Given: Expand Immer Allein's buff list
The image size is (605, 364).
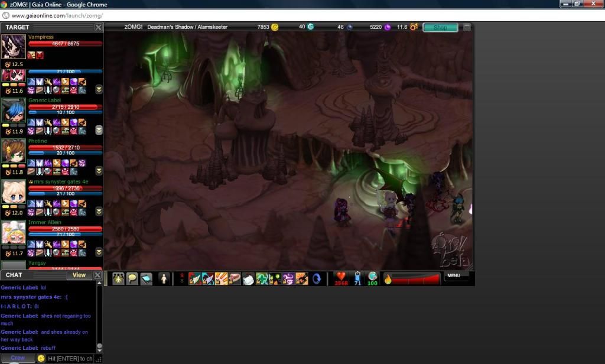Looking at the screenshot, I should (99, 252).
